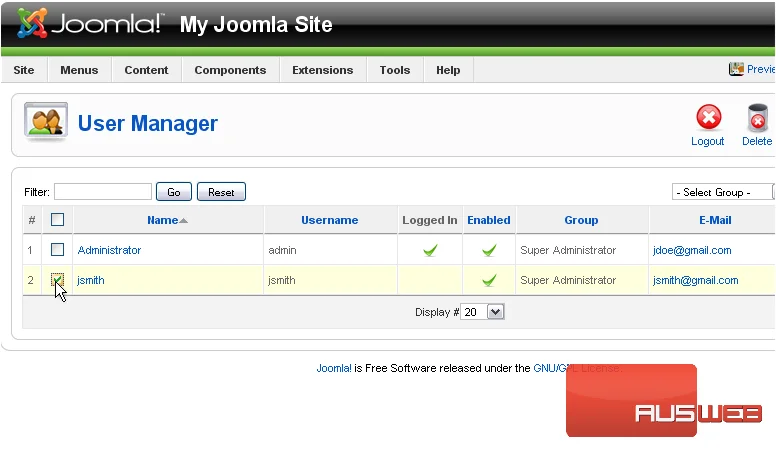Open the Components menu
Screen dimensions: 776x450
tap(230, 70)
